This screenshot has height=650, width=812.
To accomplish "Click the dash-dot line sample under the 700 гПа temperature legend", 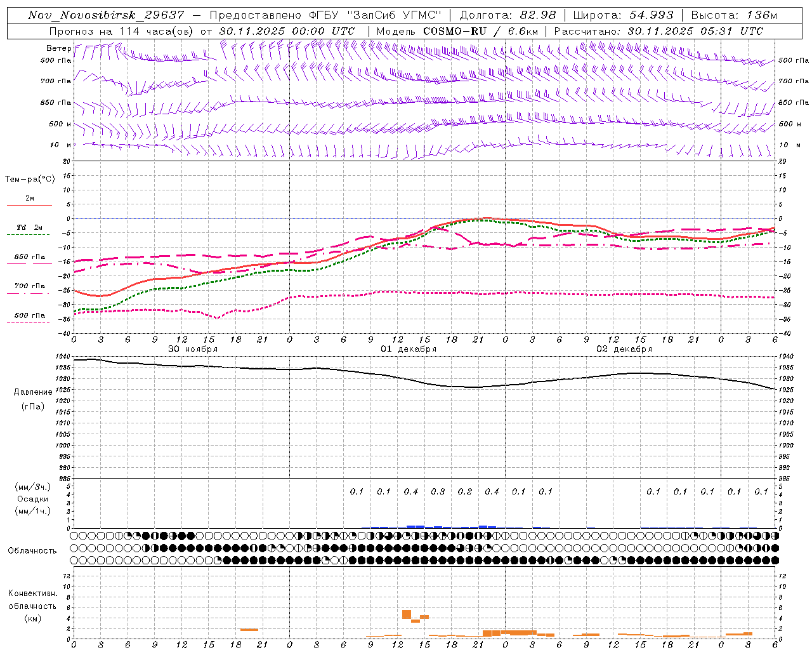I will coord(28,293).
